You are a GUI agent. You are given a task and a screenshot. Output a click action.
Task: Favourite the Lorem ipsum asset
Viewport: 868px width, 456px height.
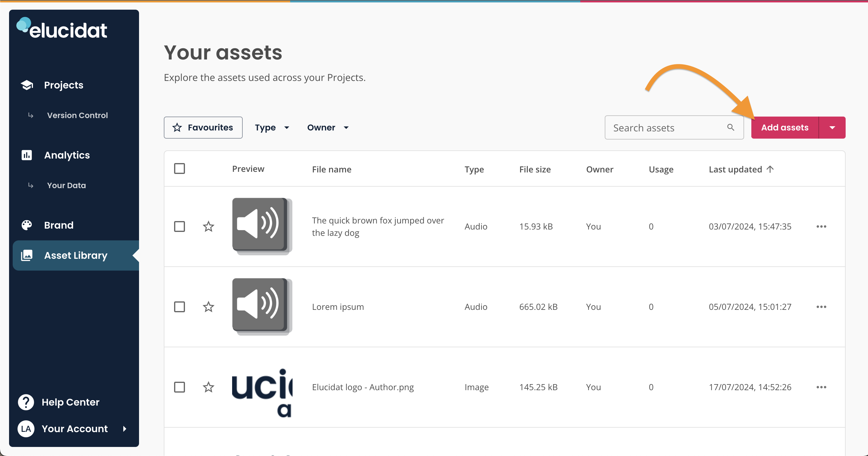[209, 307]
